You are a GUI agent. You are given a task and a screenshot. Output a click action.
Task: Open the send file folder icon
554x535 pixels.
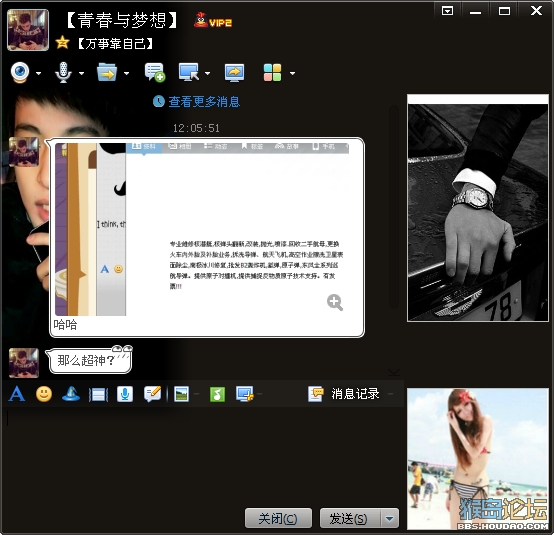tap(107, 72)
